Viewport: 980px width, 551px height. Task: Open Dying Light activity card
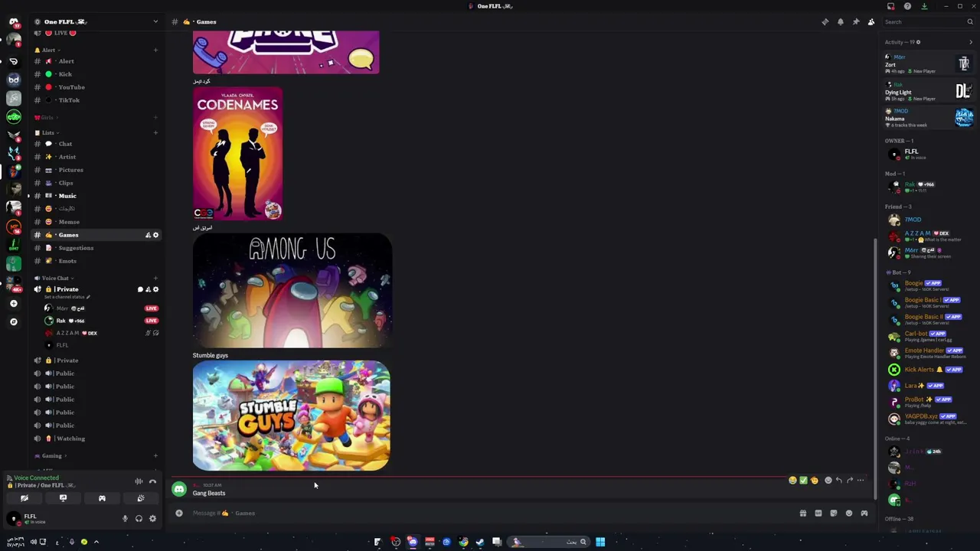tap(928, 91)
